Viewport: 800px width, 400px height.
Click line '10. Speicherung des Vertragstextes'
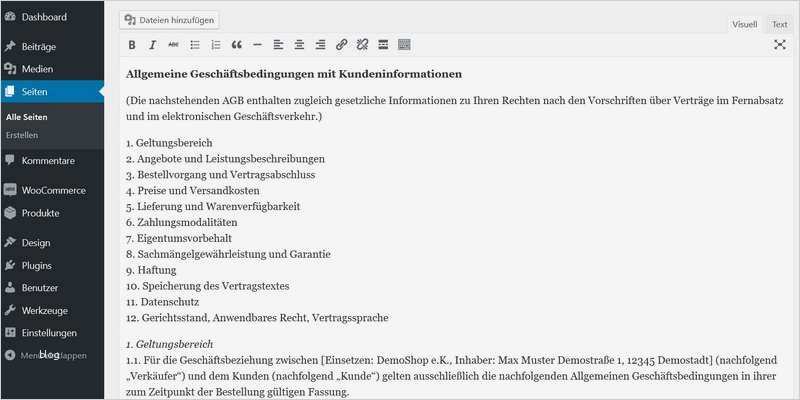tap(208, 286)
